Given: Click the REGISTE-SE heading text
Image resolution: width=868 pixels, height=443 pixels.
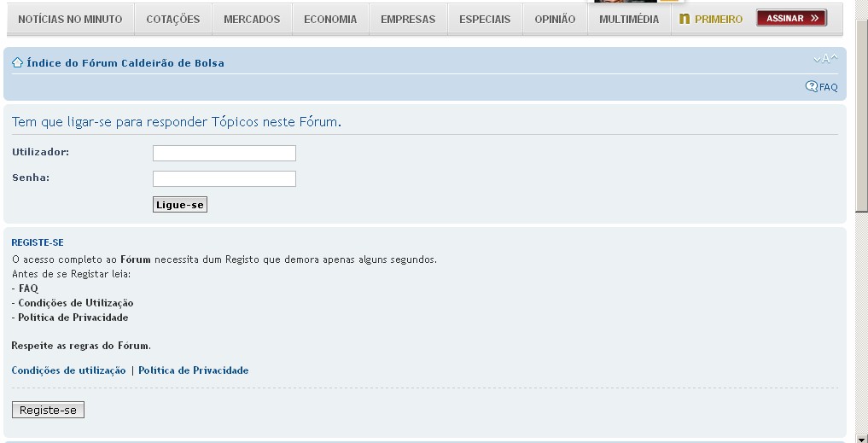Looking at the screenshot, I should click(38, 242).
